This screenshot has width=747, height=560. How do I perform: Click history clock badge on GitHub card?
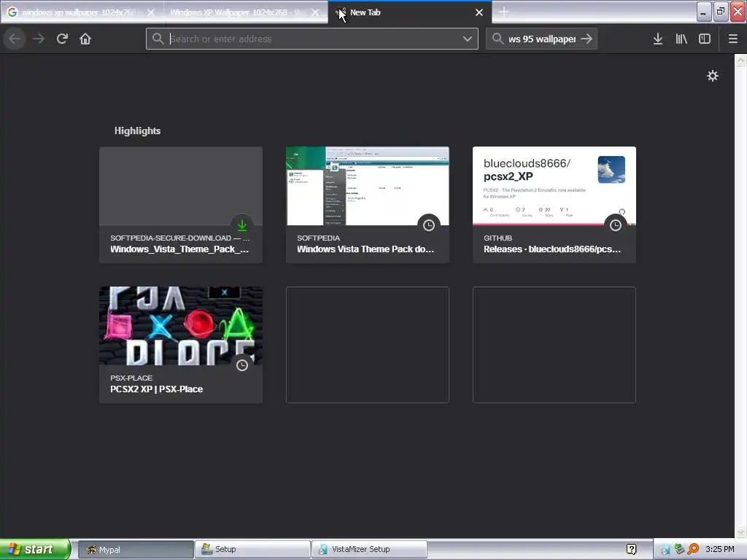pos(616,225)
